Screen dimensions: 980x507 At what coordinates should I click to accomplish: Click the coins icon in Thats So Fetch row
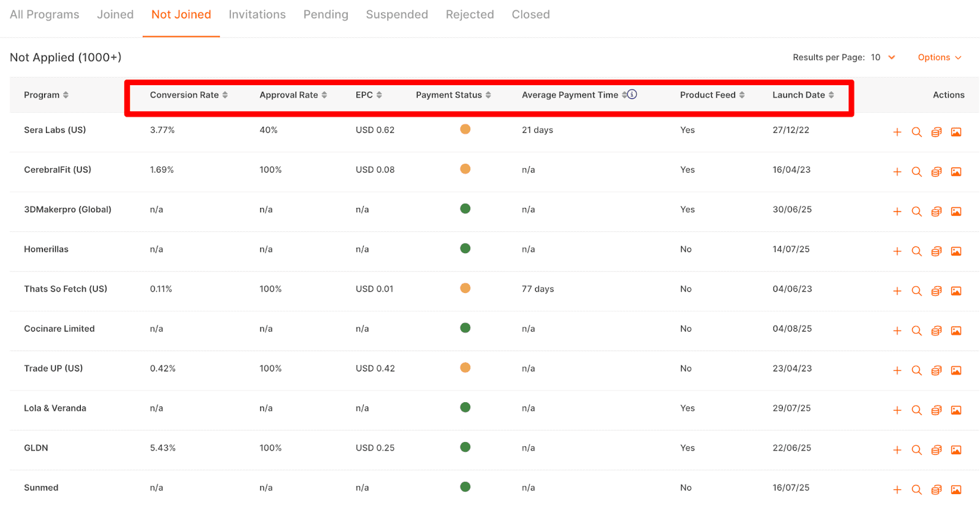[x=937, y=291]
